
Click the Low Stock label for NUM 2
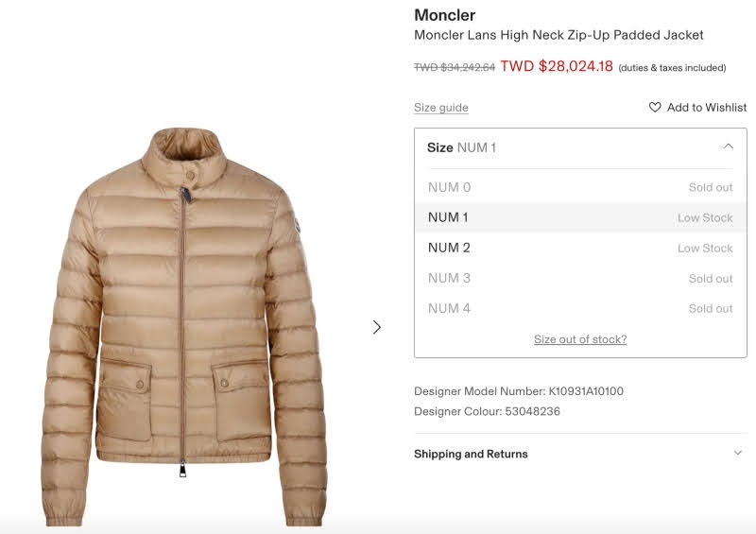click(705, 248)
